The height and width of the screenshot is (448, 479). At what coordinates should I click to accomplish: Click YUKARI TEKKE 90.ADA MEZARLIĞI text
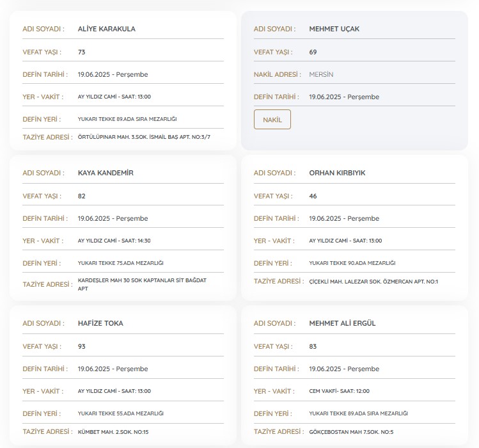[352, 263]
